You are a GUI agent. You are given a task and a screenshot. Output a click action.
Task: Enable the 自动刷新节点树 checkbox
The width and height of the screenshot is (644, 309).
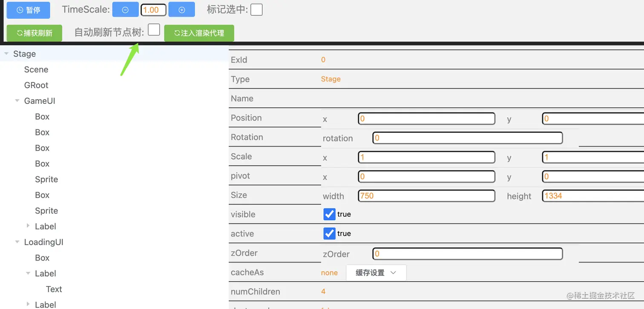(x=154, y=30)
